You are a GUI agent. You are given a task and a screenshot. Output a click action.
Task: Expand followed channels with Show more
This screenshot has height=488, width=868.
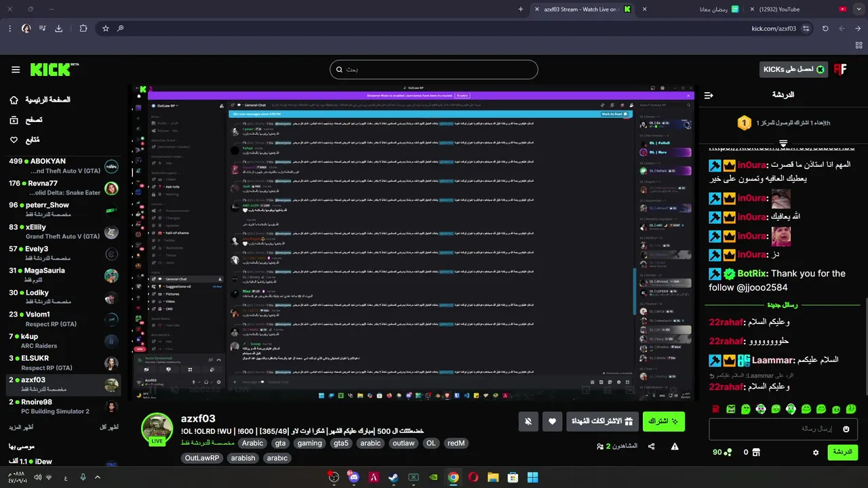tap(21, 428)
